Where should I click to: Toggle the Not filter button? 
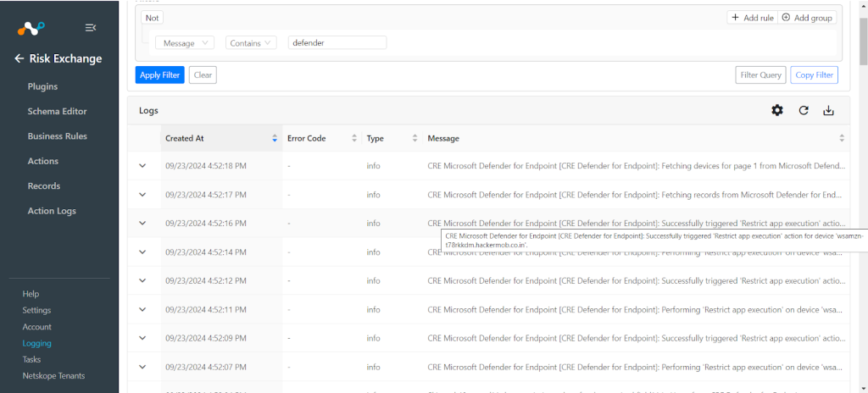(153, 18)
